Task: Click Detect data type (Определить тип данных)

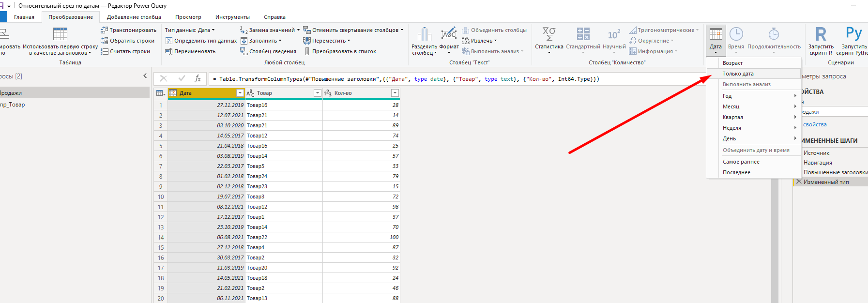Action: click(x=201, y=41)
